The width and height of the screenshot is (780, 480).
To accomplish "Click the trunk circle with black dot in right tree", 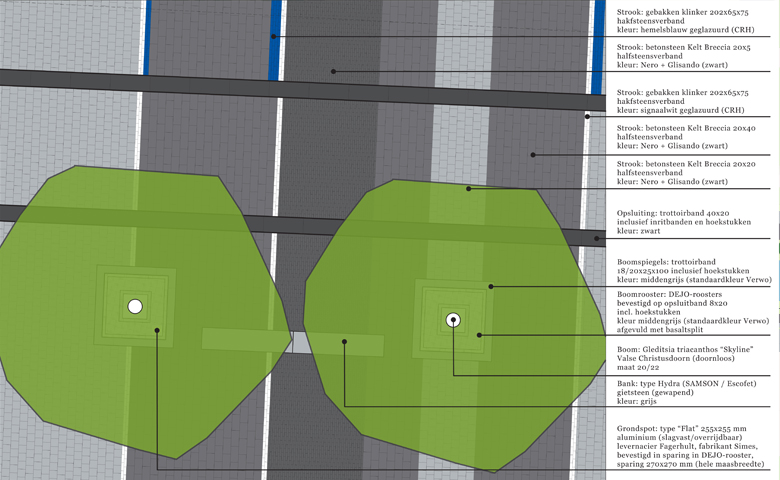I will pos(453,320).
